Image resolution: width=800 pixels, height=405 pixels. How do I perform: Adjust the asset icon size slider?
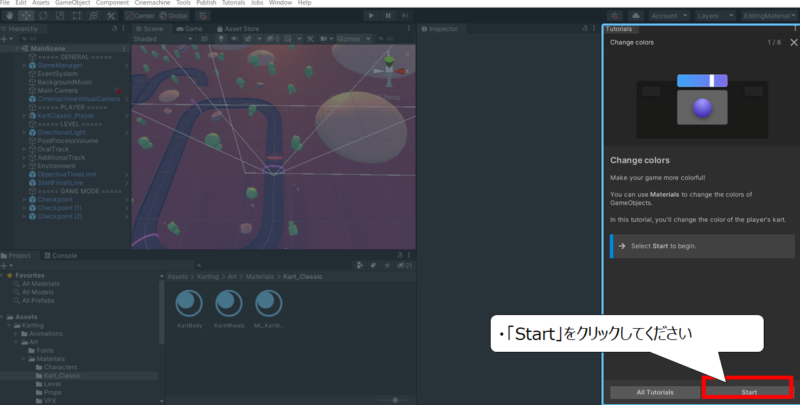(395, 400)
